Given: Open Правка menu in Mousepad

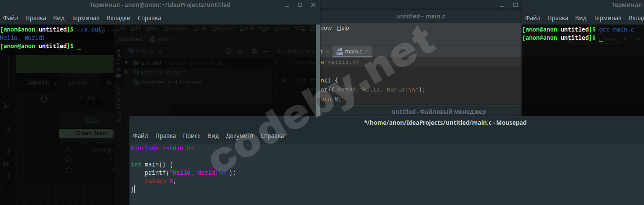Looking at the screenshot, I should (x=165, y=136).
